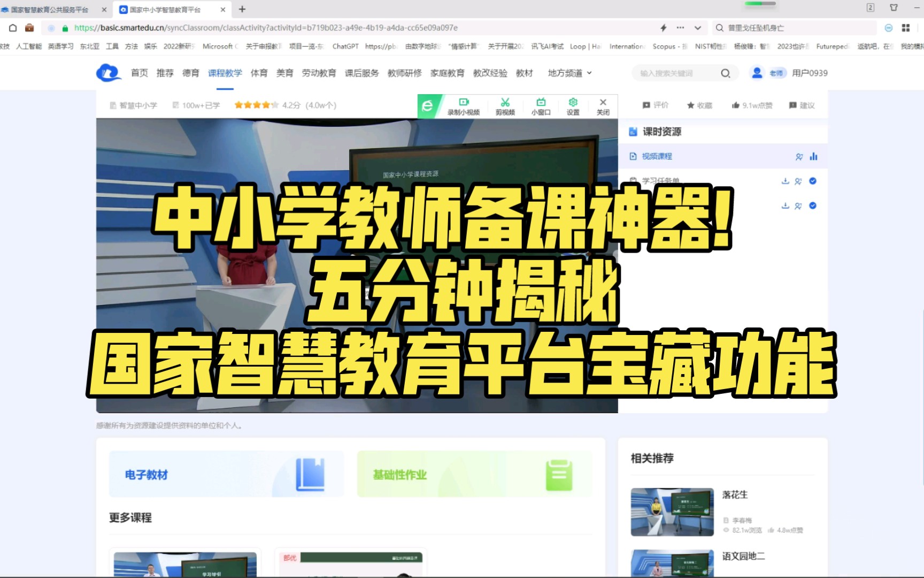Open bar chart statistics icon for 视频课程
The height and width of the screenshot is (578, 924).
813,156
